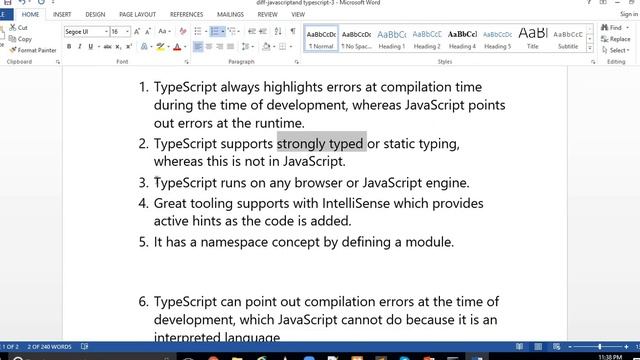Toggle underline formatting

pyautogui.click(x=91, y=47)
